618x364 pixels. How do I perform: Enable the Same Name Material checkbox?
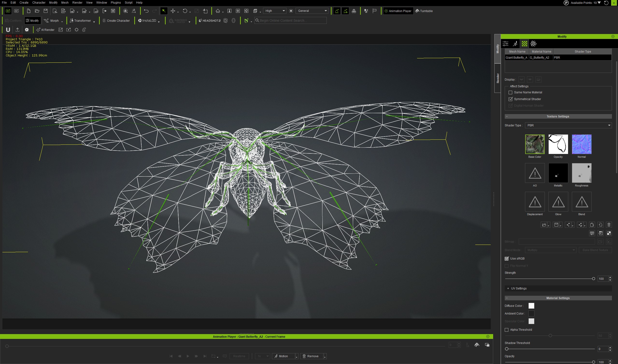point(511,92)
